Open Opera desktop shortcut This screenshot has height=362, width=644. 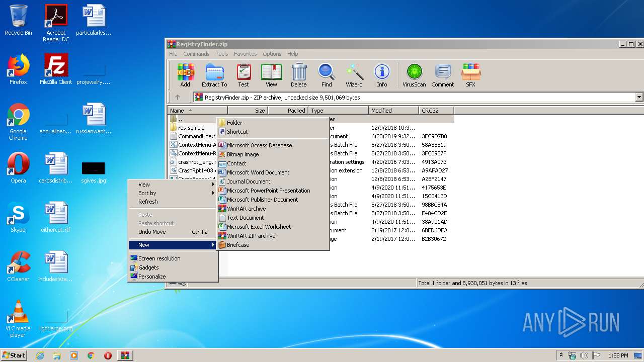(x=18, y=168)
